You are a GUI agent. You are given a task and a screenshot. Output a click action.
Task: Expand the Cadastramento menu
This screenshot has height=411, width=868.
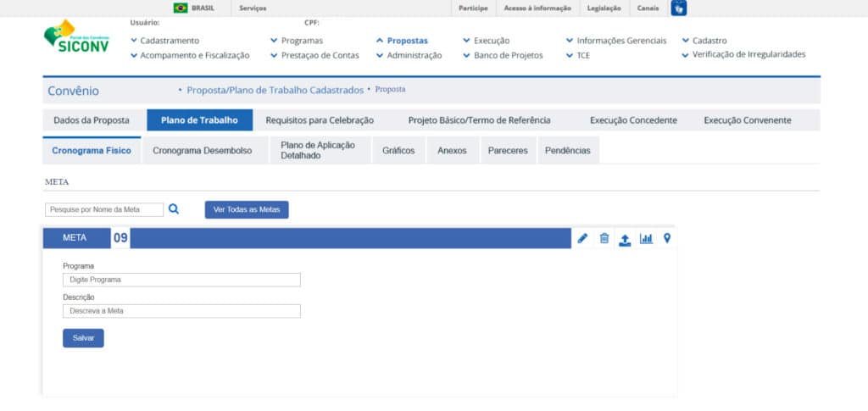[165, 41]
